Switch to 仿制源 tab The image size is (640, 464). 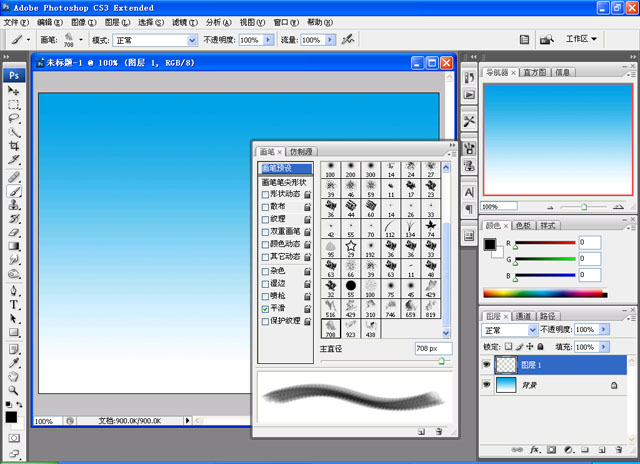coord(301,152)
